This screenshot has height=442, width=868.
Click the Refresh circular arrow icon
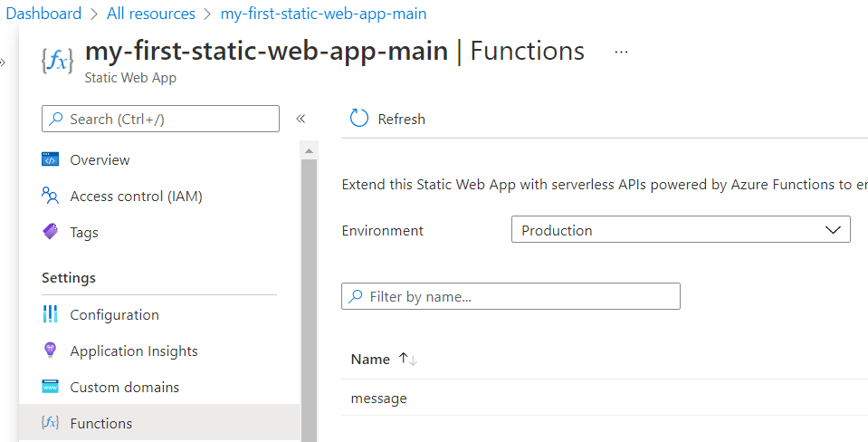pos(358,118)
